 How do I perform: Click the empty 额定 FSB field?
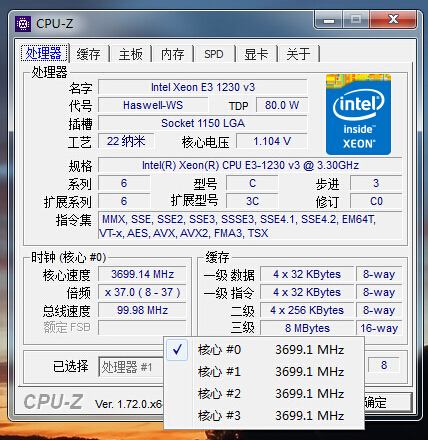(142, 328)
